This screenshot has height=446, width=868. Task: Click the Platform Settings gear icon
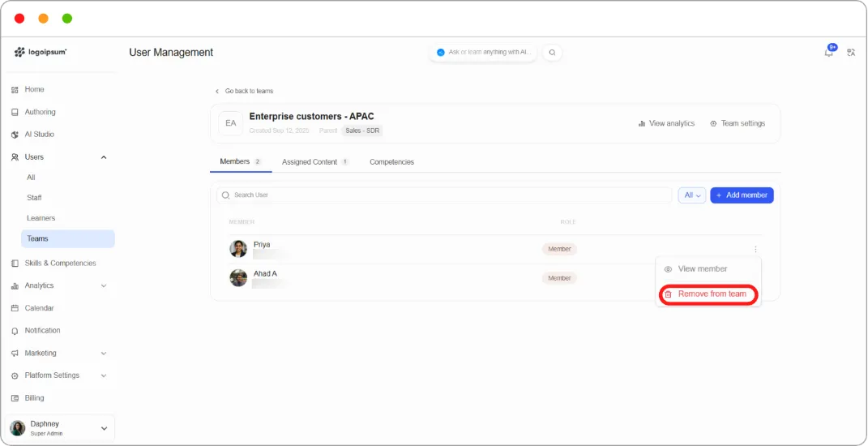[15, 375]
